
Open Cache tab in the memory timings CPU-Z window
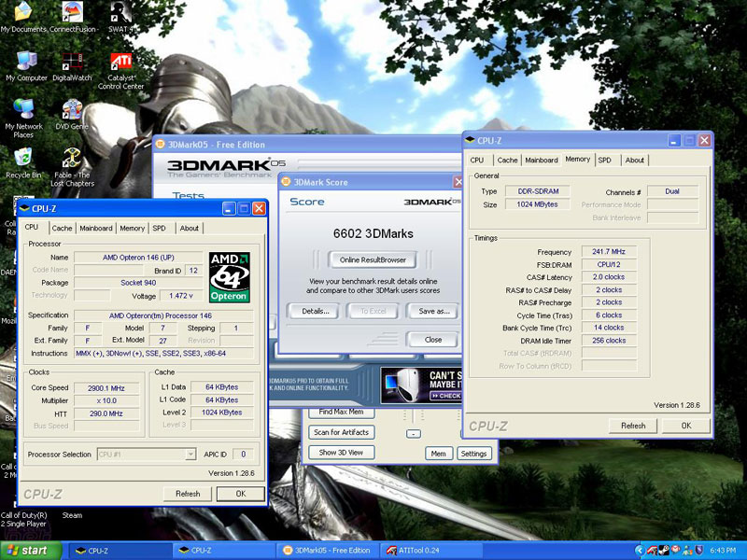(x=507, y=160)
